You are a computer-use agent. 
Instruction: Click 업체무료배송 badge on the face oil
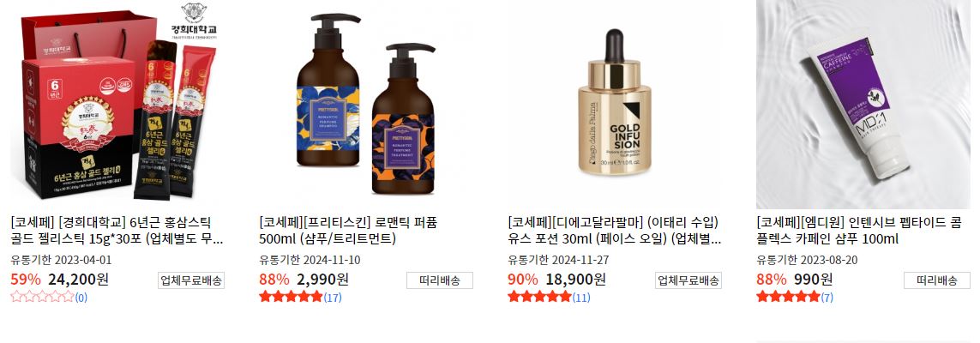(x=688, y=280)
